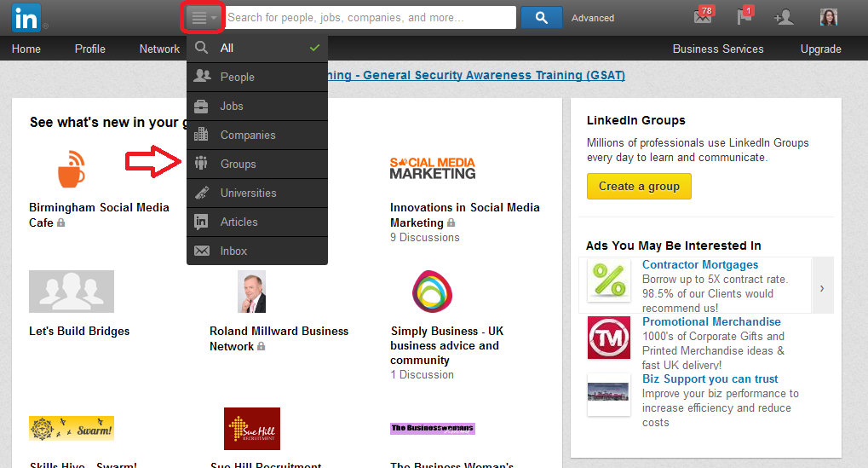Image resolution: width=868 pixels, height=468 pixels.
Task: Click the LinkedIn logo icon
Action: [25, 18]
